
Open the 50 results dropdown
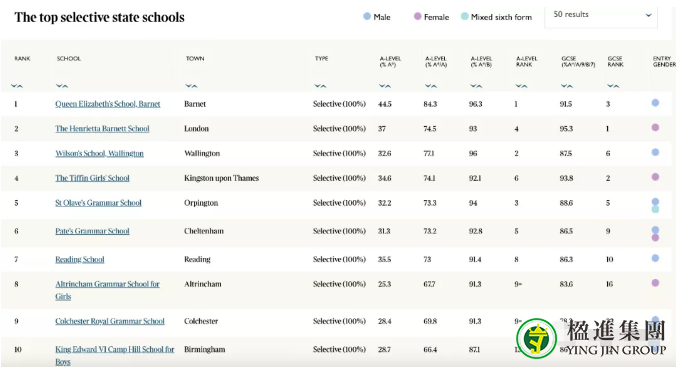[x=601, y=16]
